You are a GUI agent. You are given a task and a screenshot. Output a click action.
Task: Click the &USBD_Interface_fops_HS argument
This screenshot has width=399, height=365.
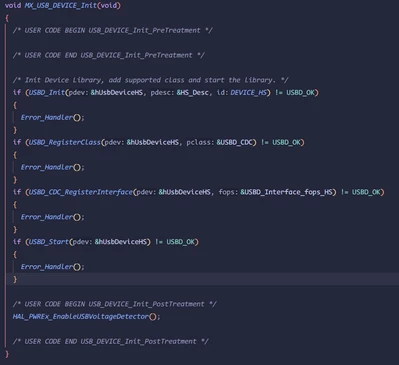286,192
